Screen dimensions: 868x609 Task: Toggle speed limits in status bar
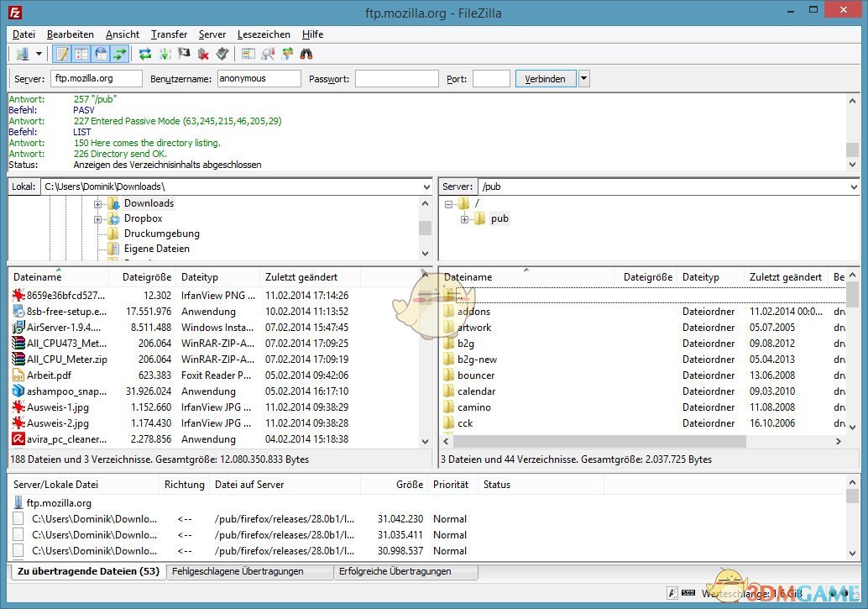point(689,592)
